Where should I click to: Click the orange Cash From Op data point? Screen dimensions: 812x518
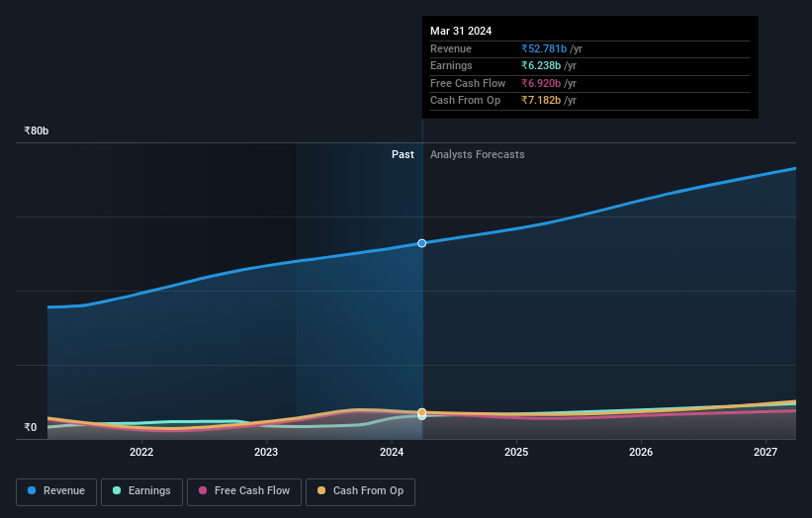[x=422, y=412]
